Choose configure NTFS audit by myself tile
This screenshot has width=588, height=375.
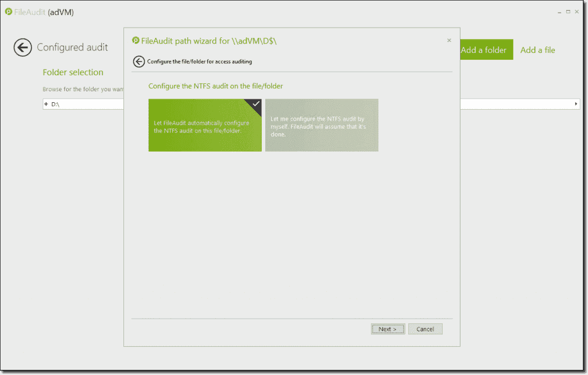click(322, 125)
